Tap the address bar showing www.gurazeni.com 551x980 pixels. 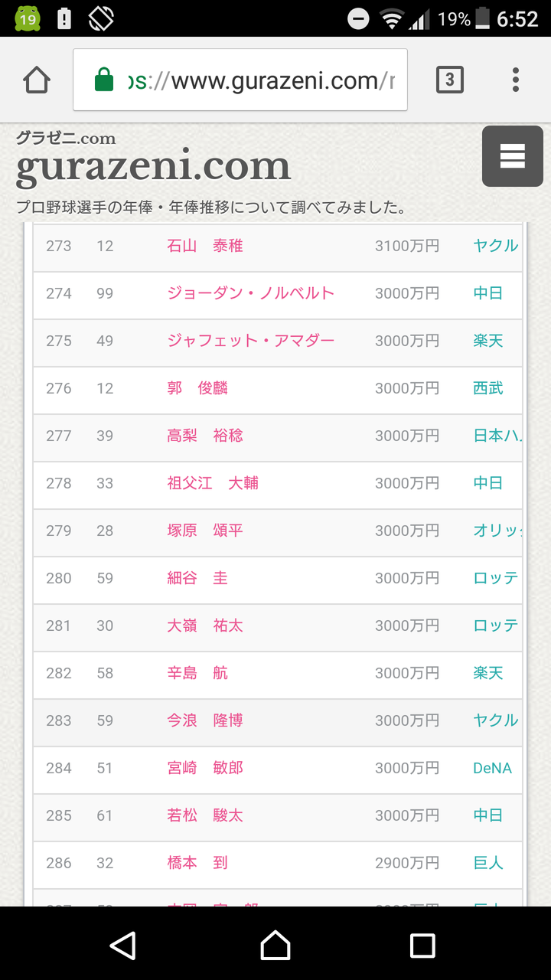[x=240, y=80]
